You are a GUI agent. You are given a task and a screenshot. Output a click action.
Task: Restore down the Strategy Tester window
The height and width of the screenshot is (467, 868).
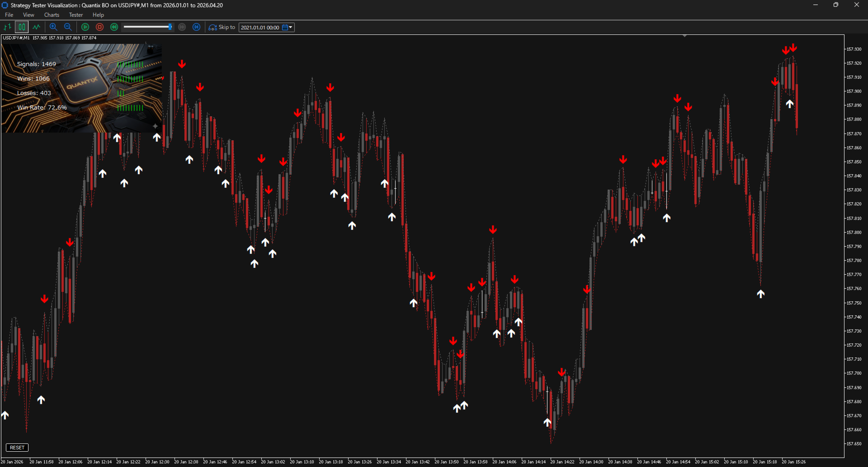point(836,5)
